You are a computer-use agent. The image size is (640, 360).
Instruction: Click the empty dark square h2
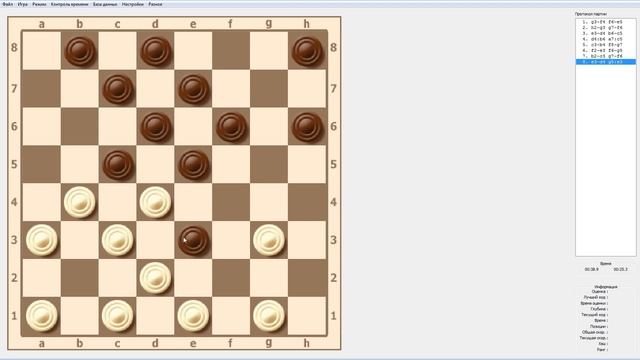coord(307,278)
